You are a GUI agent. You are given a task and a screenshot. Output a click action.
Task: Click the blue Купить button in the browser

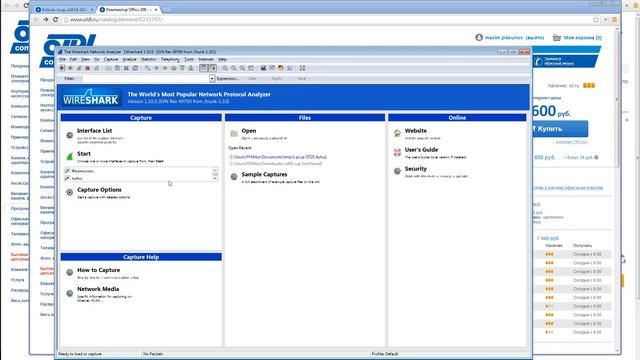[x=560, y=129]
